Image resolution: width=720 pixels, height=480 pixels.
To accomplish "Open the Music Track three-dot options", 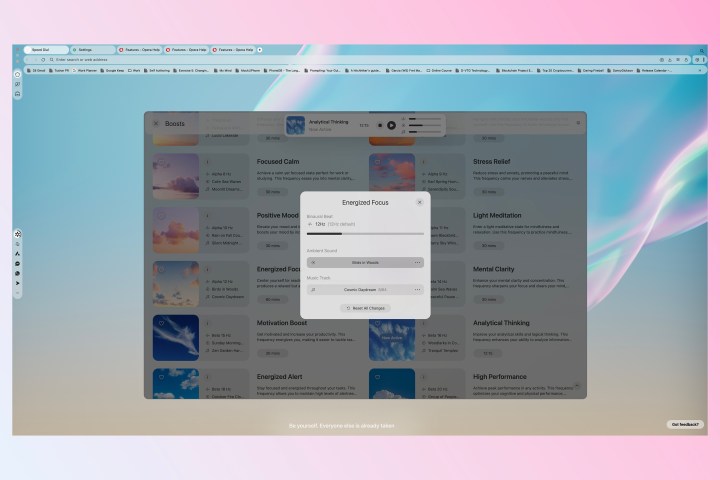I will pyautogui.click(x=417, y=289).
